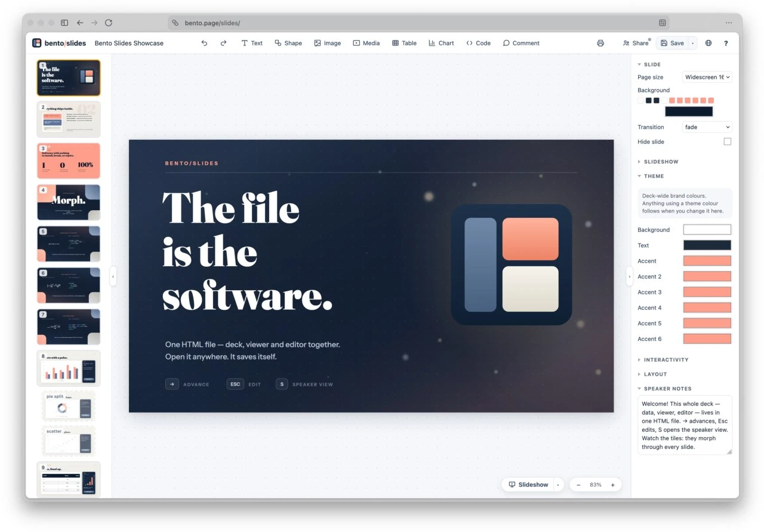Add a Comment from toolbar
Viewport: 764px width, 532px height.
(521, 43)
